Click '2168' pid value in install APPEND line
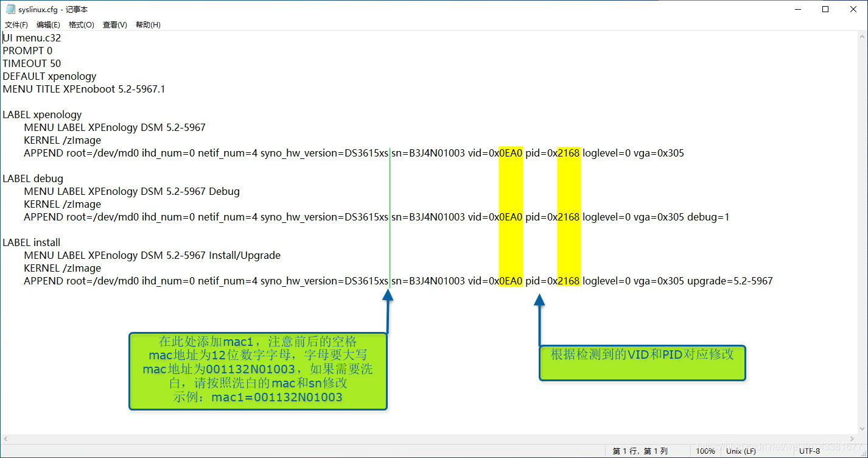 coord(569,281)
